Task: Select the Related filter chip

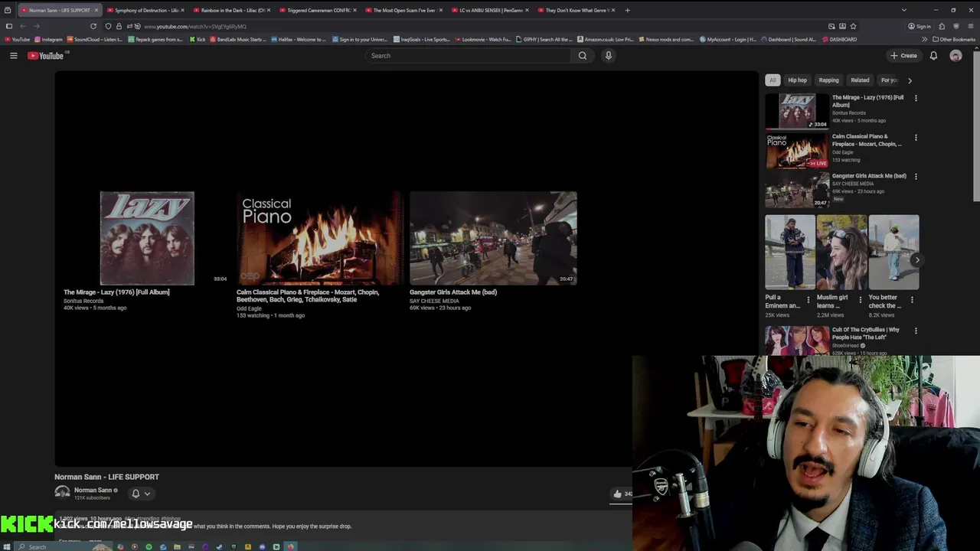Action: (860, 80)
